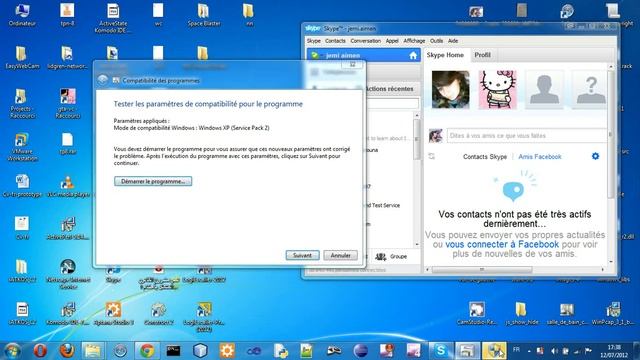This screenshot has height=360, width=640.
Task: Open the Python taskbar icon
Action: click(x=281, y=351)
